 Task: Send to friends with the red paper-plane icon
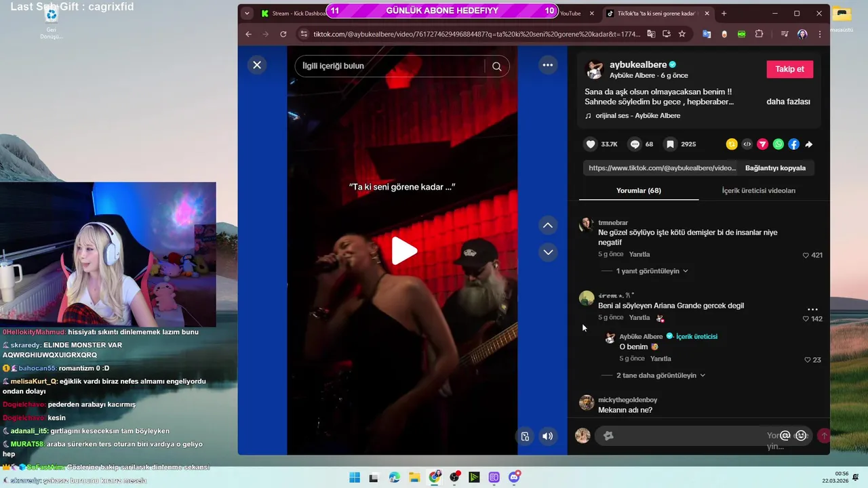tap(763, 144)
